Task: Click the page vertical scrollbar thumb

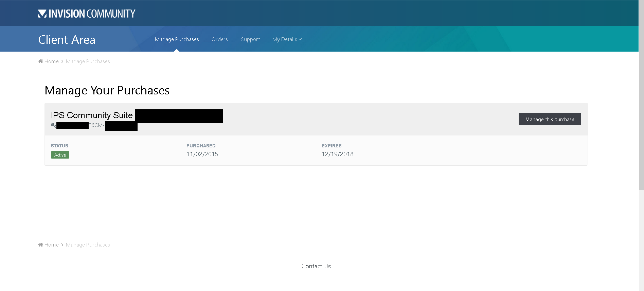Action: (x=641, y=95)
